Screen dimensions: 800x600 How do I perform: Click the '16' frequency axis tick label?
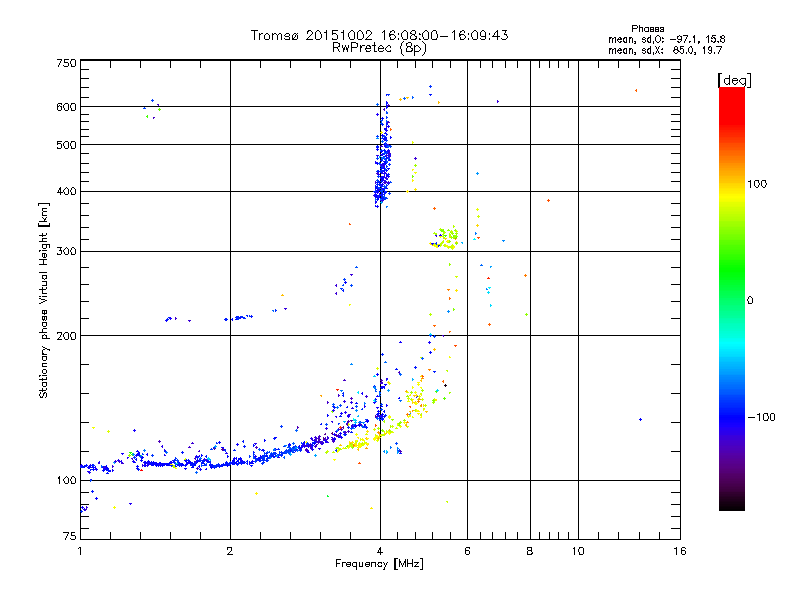tap(680, 551)
